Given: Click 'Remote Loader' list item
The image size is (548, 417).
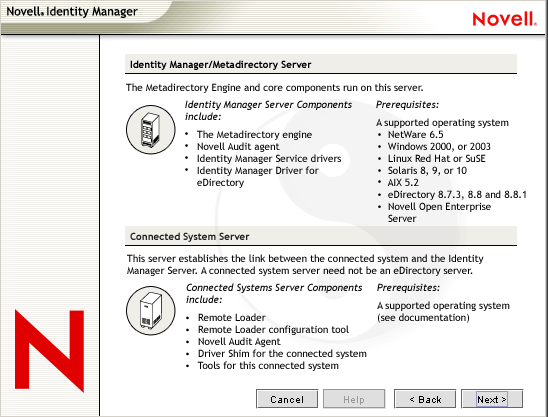Looking at the screenshot, I should coord(231,317).
